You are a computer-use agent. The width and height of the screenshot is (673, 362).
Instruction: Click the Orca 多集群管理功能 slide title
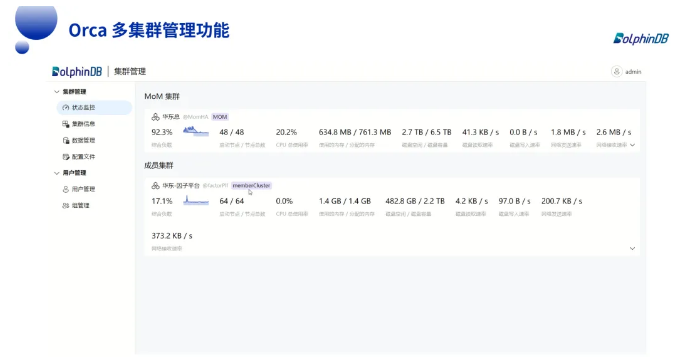coord(149,30)
